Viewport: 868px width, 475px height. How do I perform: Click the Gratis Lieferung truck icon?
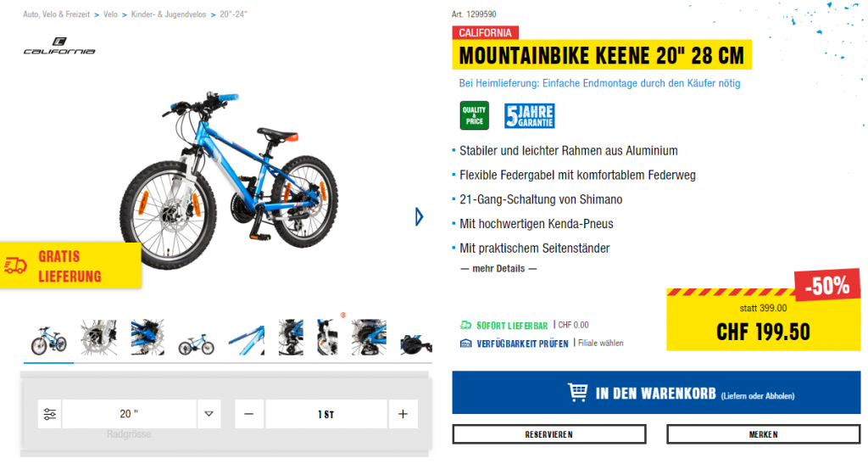(15, 265)
